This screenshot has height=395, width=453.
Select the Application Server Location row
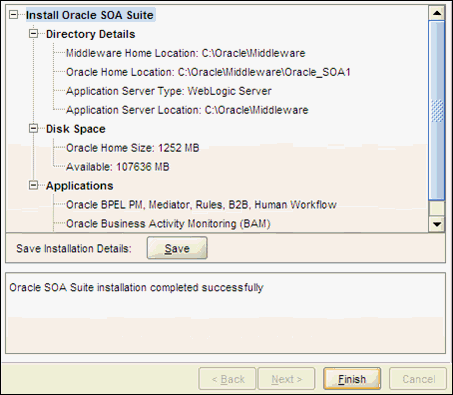(x=187, y=110)
